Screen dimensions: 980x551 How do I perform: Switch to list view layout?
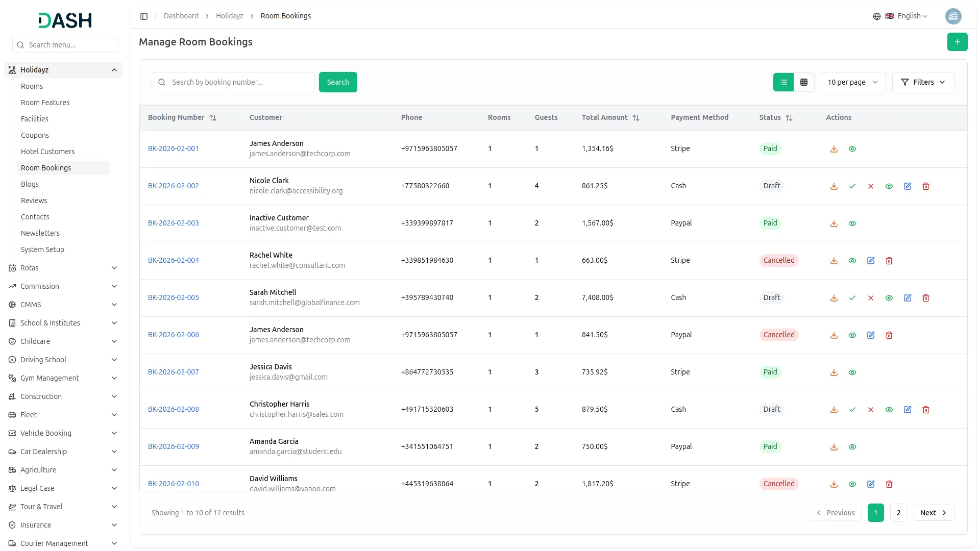[783, 82]
